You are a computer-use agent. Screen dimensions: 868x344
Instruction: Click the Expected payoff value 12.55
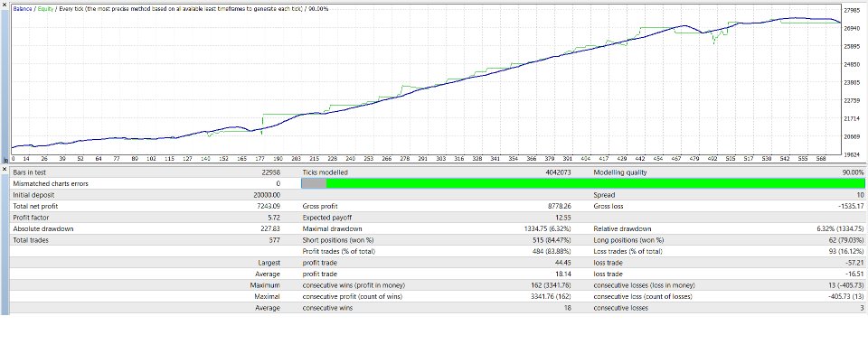click(563, 218)
